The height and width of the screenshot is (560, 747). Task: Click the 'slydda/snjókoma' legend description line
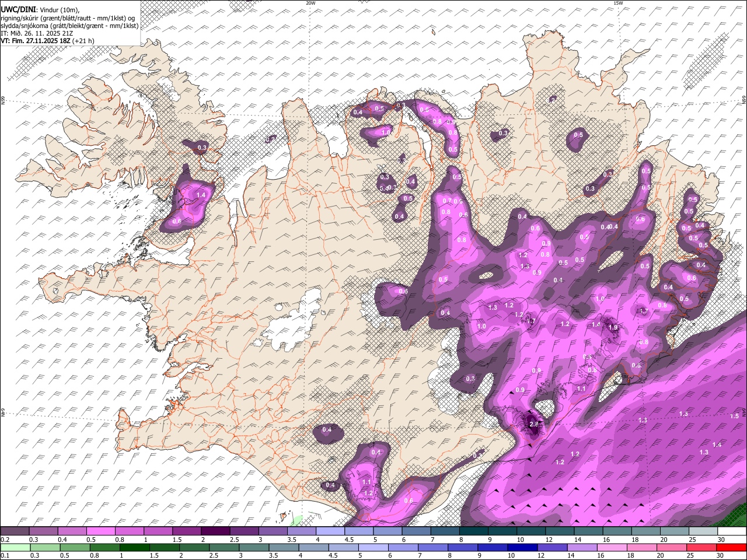pyautogui.click(x=69, y=25)
